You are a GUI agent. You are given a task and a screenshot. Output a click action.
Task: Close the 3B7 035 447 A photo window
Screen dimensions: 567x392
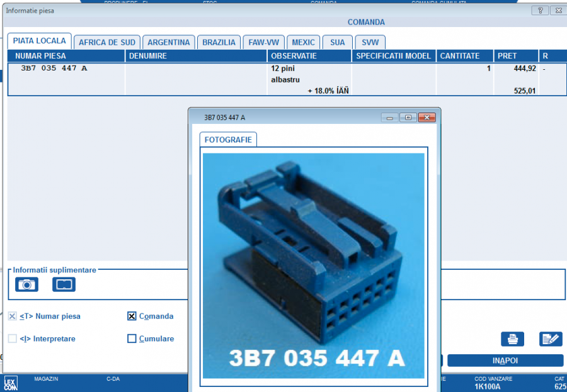coord(427,118)
